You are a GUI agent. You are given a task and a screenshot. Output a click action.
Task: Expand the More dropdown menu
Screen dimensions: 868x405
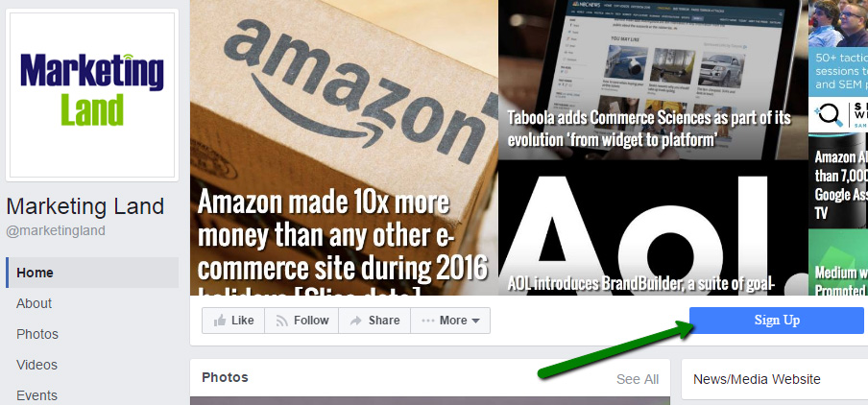coord(450,321)
